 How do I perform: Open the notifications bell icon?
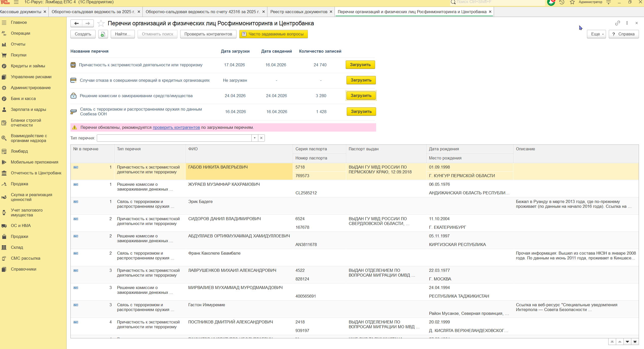click(551, 2)
